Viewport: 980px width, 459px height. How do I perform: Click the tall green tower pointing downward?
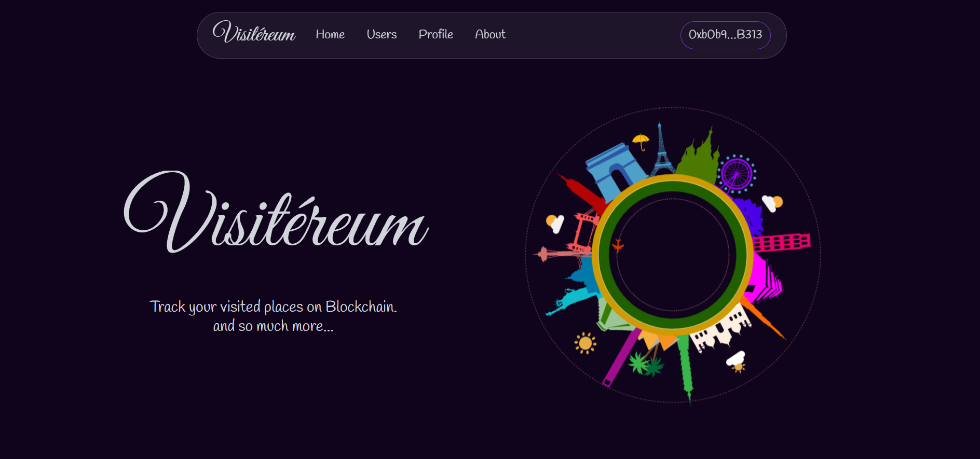pos(686,368)
